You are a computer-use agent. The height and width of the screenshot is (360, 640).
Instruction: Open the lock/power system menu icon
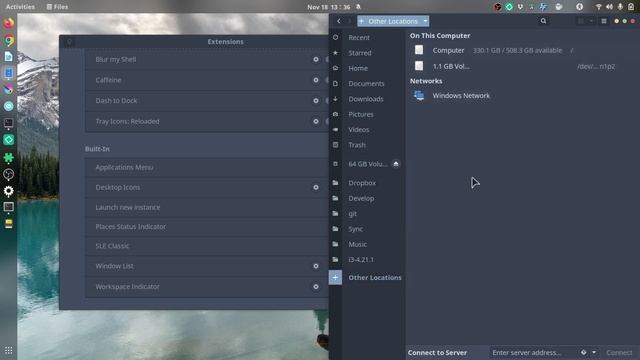click(631, 7)
